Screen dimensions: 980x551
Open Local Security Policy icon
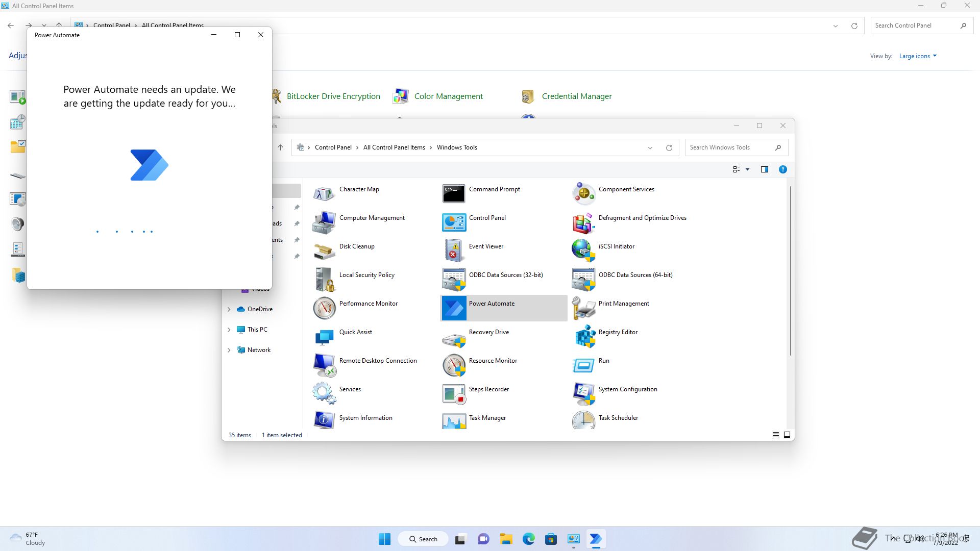[324, 280]
